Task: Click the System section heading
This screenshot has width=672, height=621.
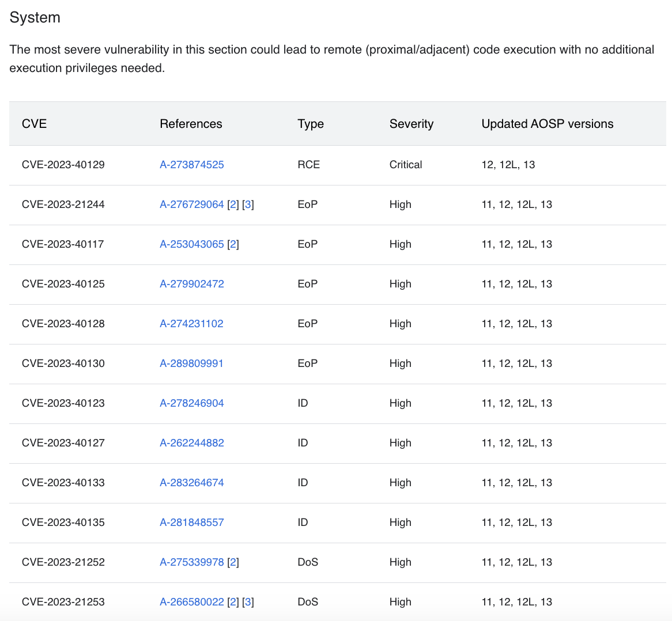Action: coord(35,17)
